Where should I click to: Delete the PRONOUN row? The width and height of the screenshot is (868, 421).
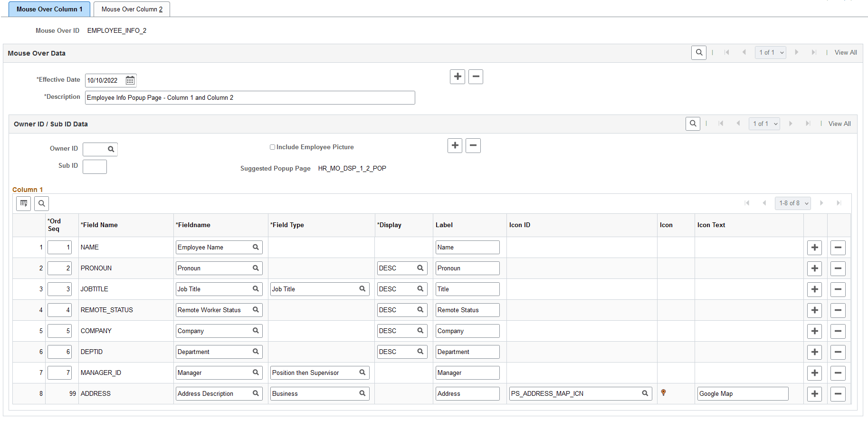[838, 268]
